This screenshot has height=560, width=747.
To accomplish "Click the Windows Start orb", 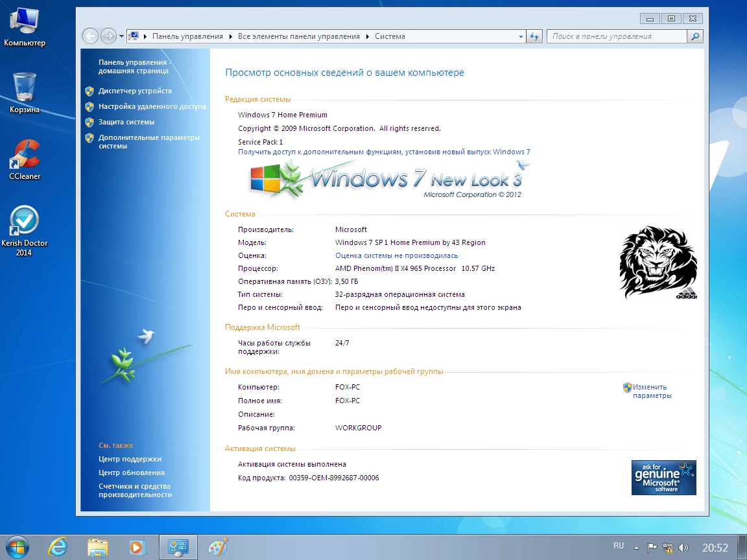I will coord(17,547).
